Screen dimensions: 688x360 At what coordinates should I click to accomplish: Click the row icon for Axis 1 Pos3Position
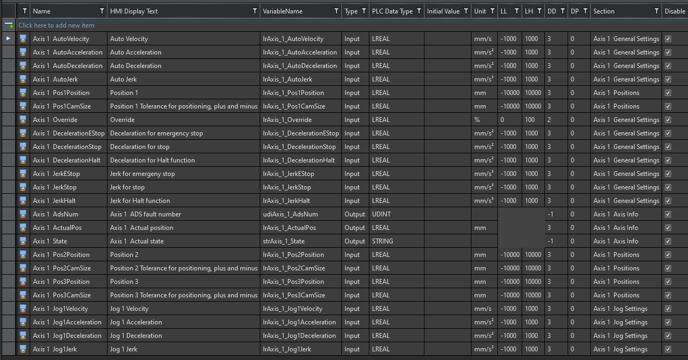coord(23,281)
